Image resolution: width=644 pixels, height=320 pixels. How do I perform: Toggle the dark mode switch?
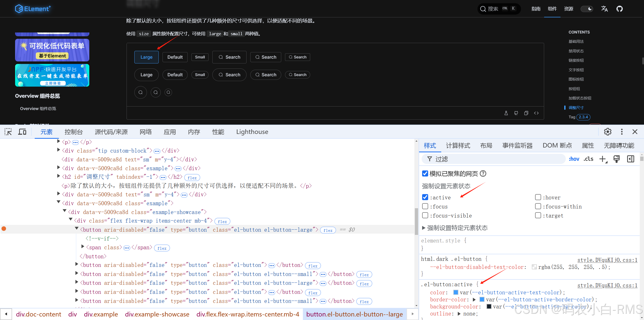point(587,9)
